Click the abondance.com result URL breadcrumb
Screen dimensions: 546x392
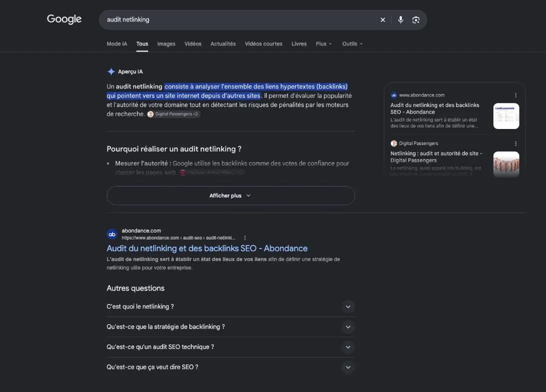(178, 238)
